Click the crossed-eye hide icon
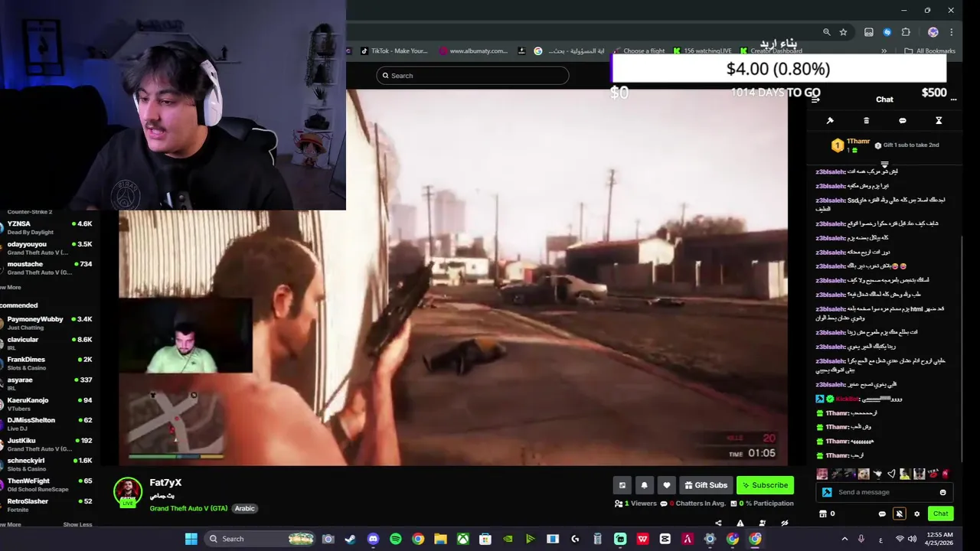Image resolution: width=980 pixels, height=551 pixels. click(784, 523)
